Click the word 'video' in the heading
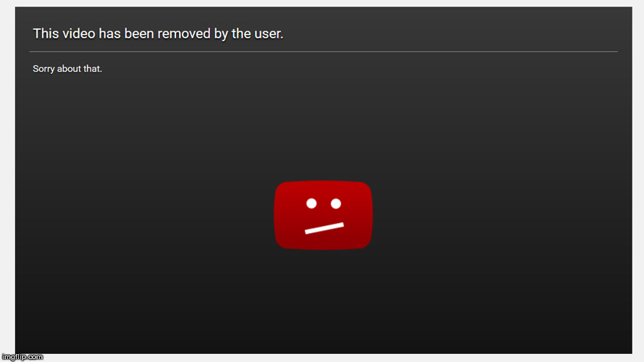Screen dimensions: 644x362 click(x=79, y=33)
